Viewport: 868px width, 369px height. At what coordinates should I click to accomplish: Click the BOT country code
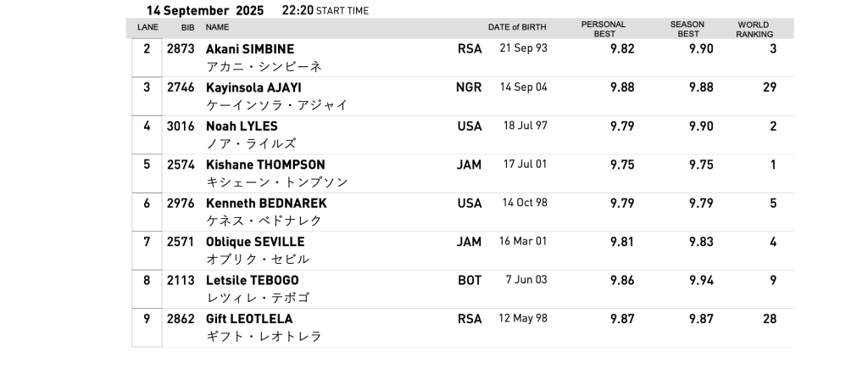tap(470, 280)
